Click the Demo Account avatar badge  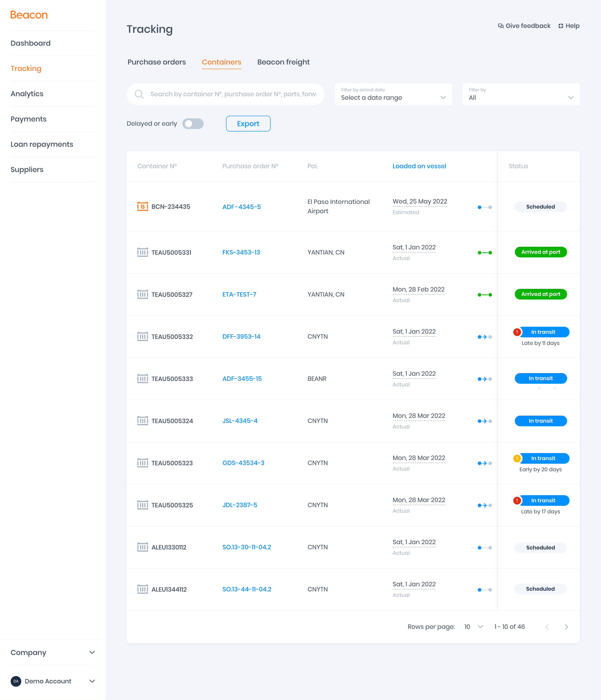(16, 681)
